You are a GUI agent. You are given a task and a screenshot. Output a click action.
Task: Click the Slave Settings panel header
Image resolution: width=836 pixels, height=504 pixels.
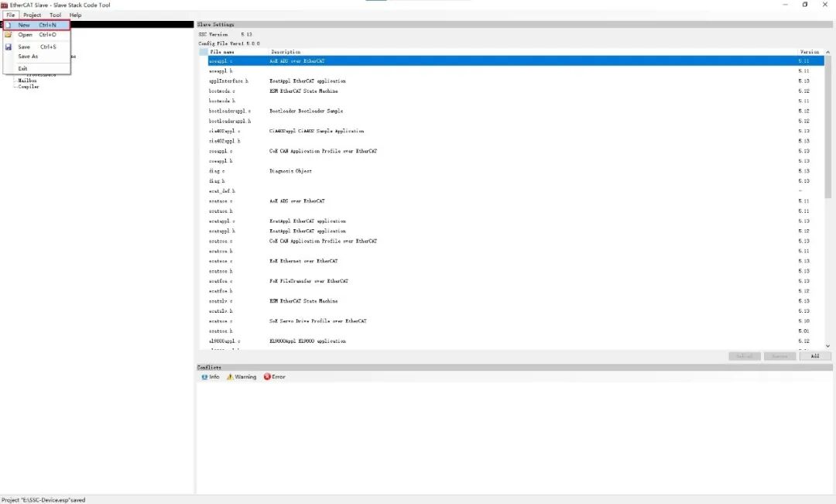[515, 25]
